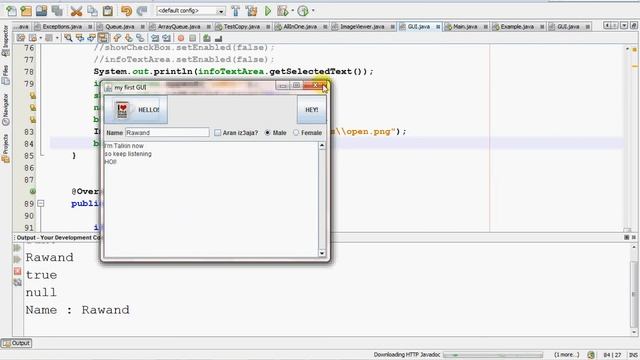Click "Name : Rawand" output line

coord(78,310)
